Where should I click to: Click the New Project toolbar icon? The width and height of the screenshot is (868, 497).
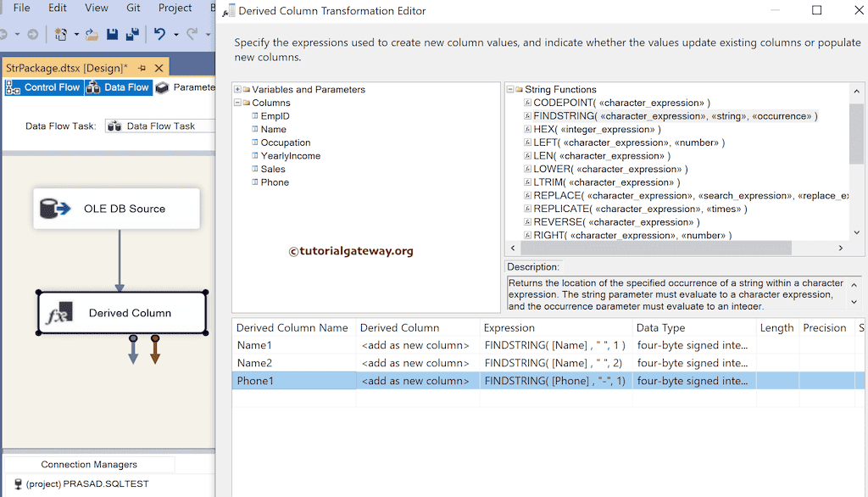click(61, 34)
